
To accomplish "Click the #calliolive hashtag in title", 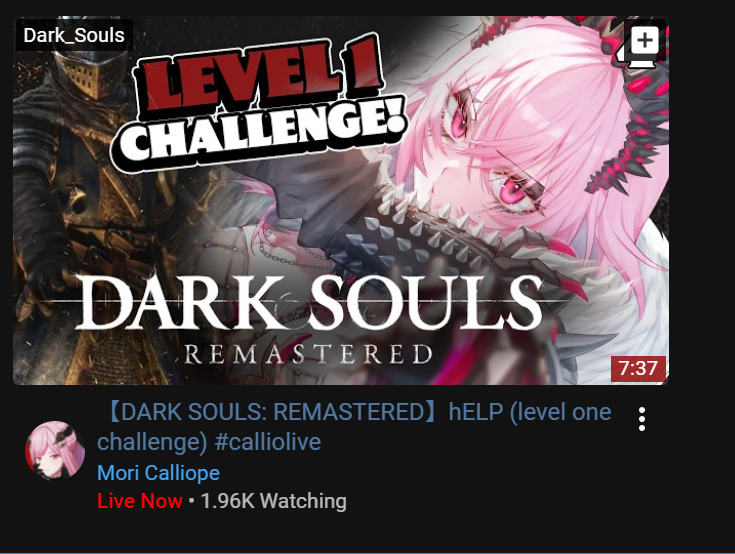I will (268, 442).
